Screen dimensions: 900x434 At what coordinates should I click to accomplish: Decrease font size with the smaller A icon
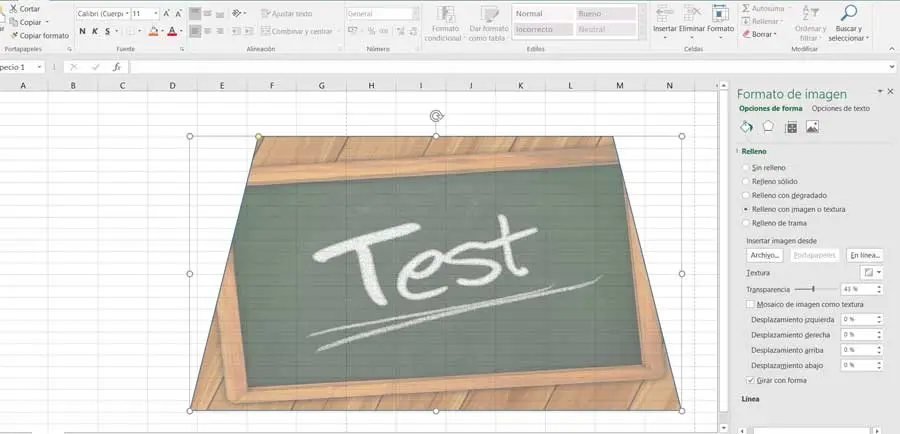coord(179,13)
